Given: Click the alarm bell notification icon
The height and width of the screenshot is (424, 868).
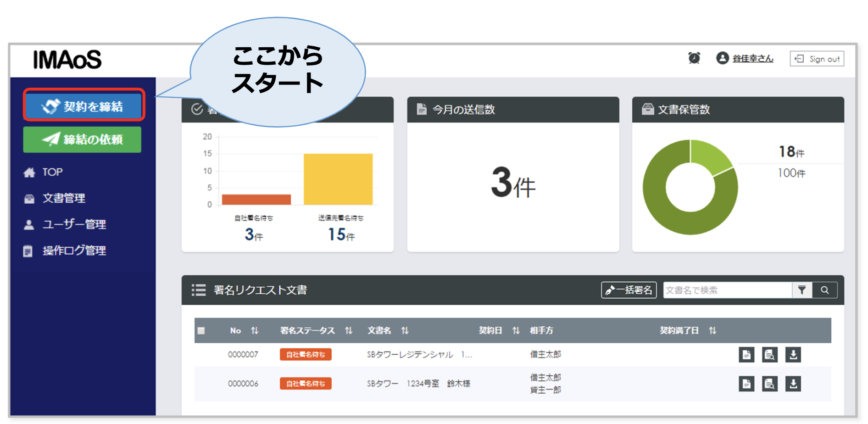Looking at the screenshot, I should 694,58.
